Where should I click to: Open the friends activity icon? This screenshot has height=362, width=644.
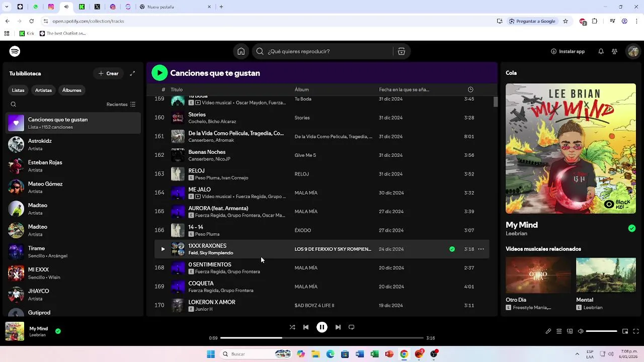[614, 51]
